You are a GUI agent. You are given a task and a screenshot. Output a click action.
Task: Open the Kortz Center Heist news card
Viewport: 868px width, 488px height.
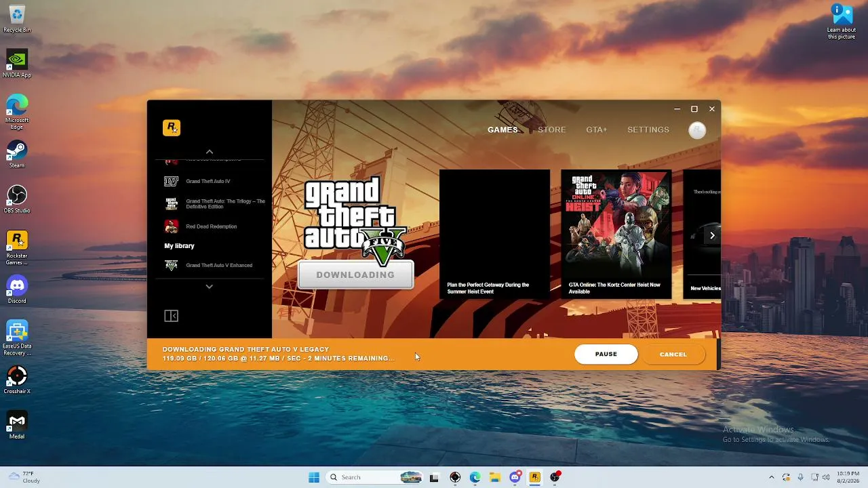(x=616, y=234)
